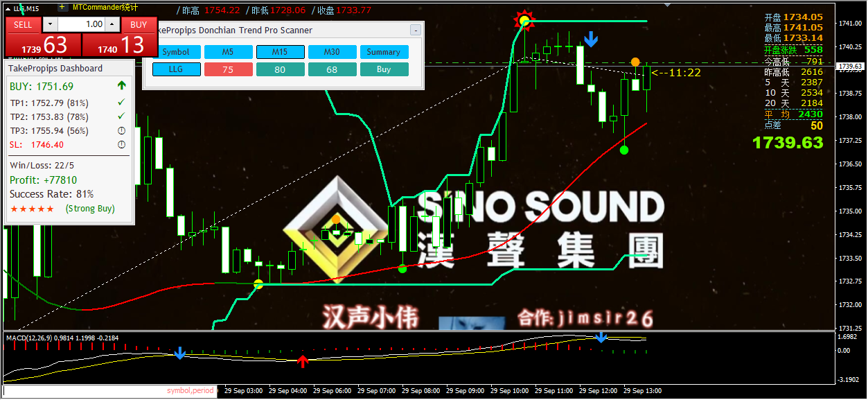Select the blue down-arrow sell signal on the chart
This screenshot has width=868, height=400.
point(590,40)
